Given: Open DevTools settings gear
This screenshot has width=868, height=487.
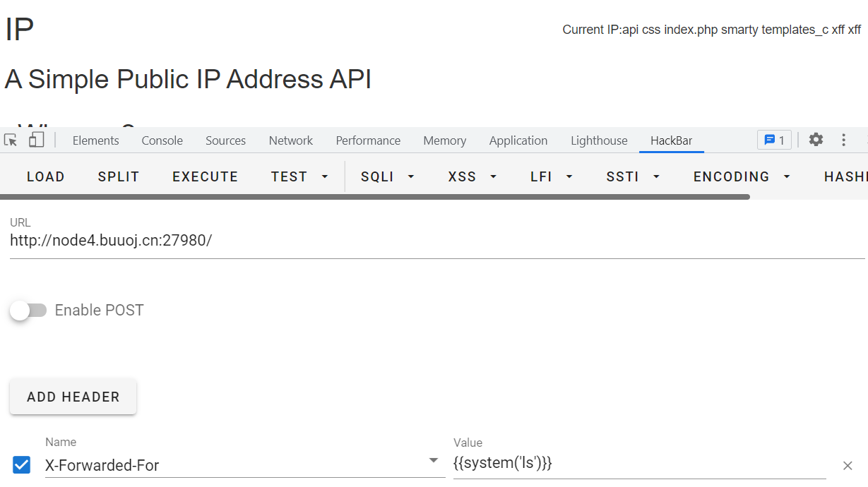Looking at the screenshot, I should tap(816, 140).
